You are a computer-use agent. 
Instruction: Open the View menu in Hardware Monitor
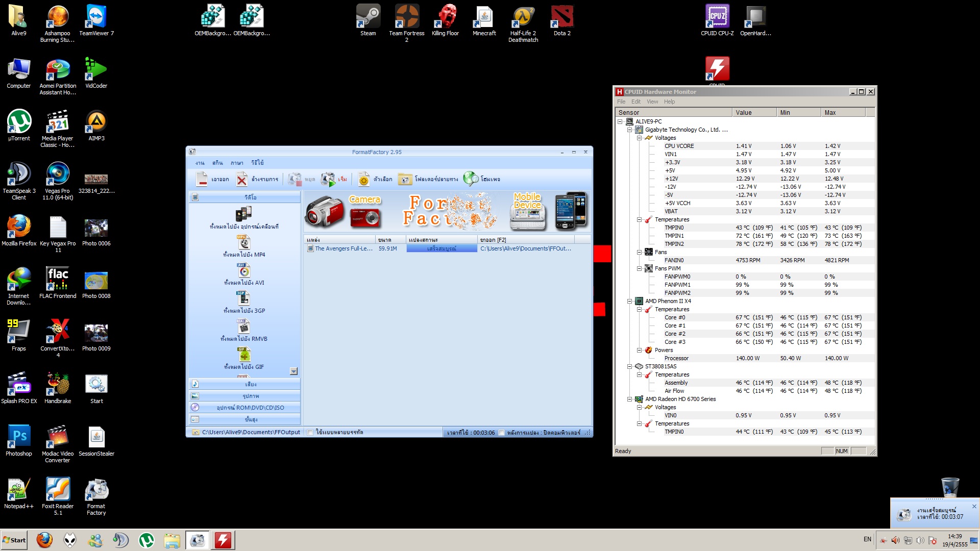coord(652,102)
